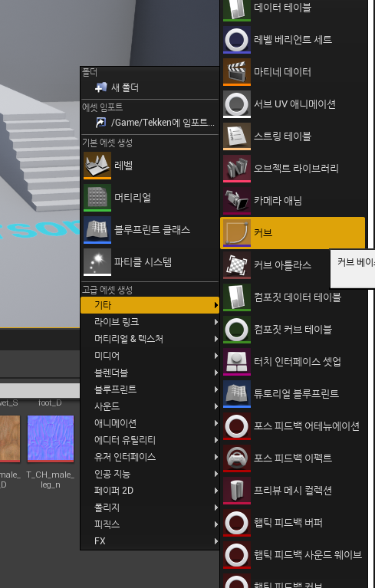Click the 카메라 애님 label text
The height and width of the screenshot is (588, 375).
coord(278,201)
